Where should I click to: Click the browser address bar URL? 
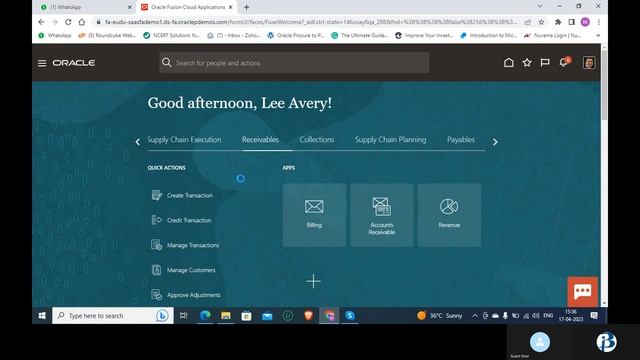pos(311,22)
